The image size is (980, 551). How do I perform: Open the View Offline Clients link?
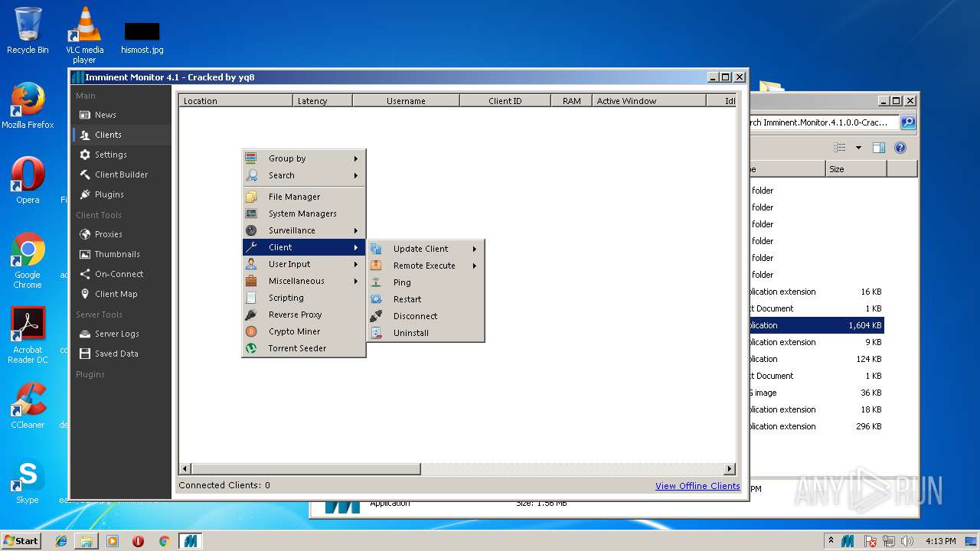tap(697, 486)
